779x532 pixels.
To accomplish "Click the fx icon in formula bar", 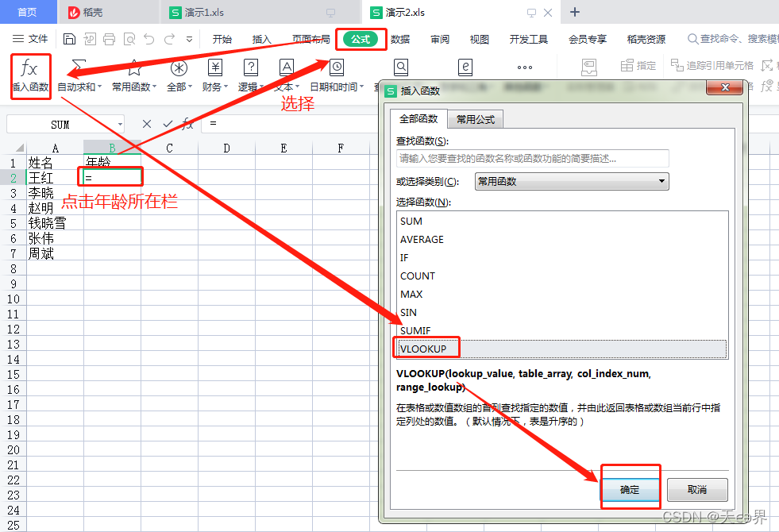I will [x=187, y=124].
